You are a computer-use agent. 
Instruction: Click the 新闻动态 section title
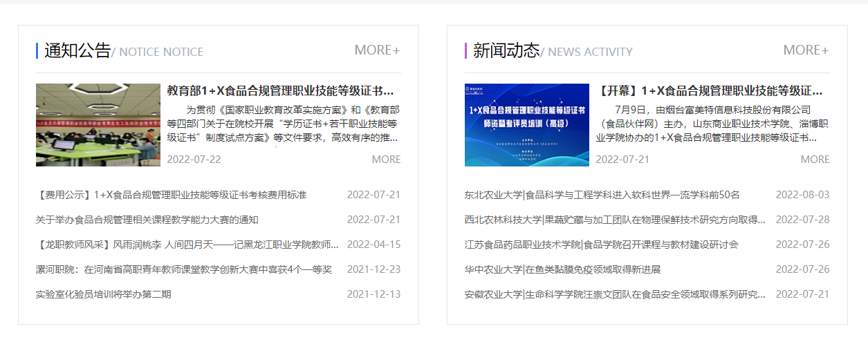[506, 50]
